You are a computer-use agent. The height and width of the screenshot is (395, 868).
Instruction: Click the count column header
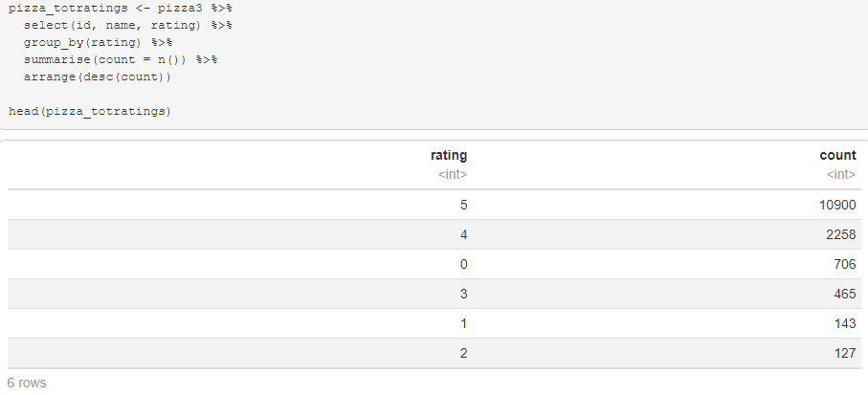(837, 155)
